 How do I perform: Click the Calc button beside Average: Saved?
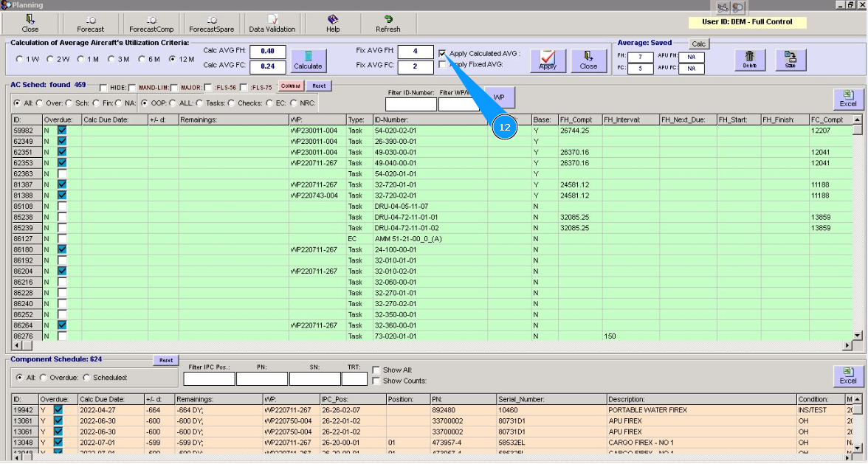click(x=698, y=44)
